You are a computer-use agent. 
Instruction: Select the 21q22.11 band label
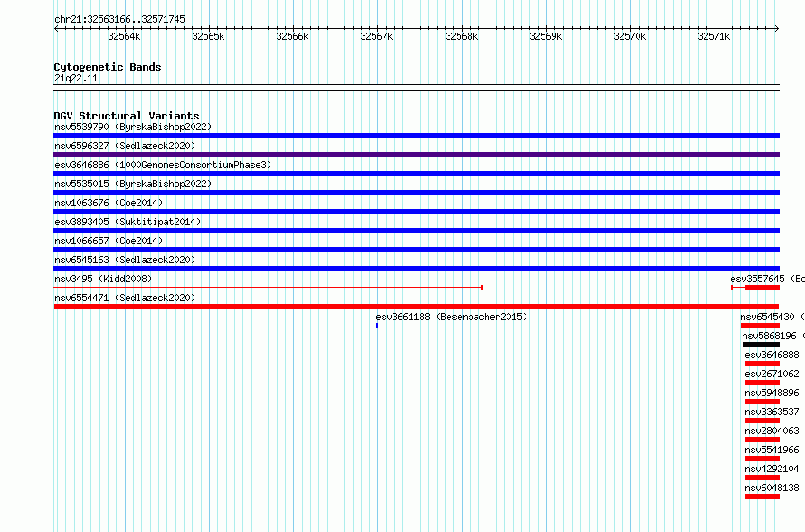coord(76,78)
